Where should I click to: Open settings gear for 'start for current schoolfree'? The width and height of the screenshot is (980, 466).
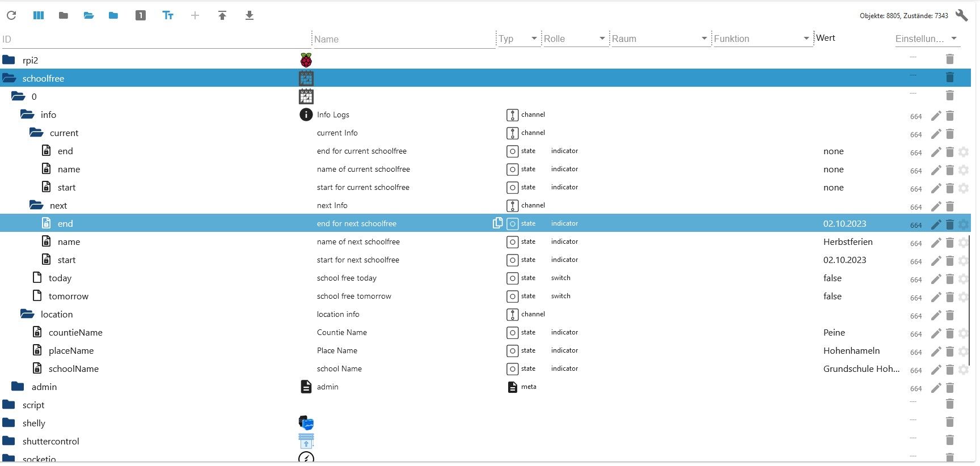(964, 188)
